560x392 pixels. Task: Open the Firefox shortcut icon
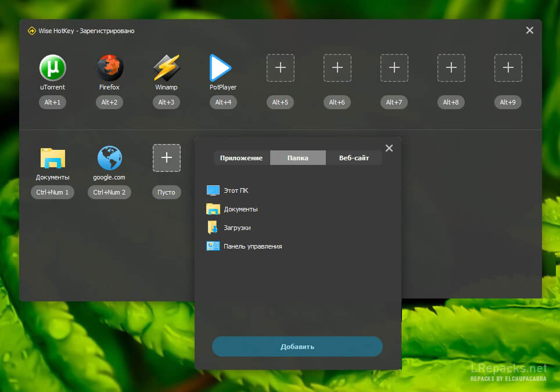click(x=109, y=68)
